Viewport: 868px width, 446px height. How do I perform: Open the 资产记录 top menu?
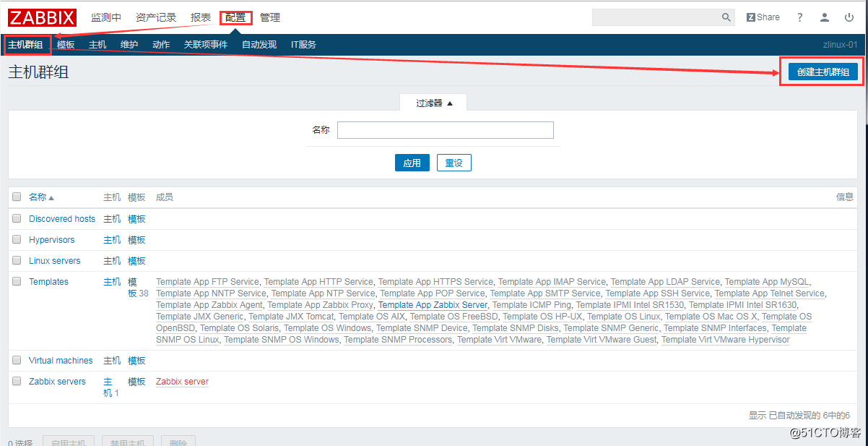(x=156, y=17)
